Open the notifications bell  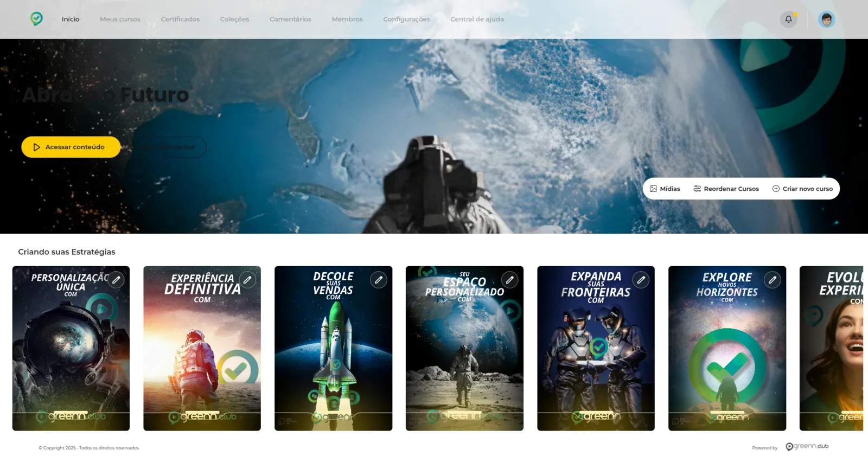[x=788, y=19]
